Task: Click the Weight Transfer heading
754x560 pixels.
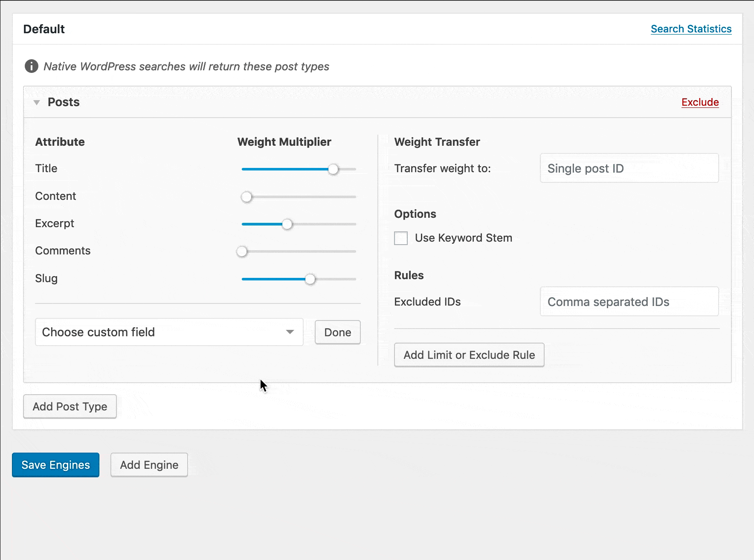Action: tap(437, 142)
